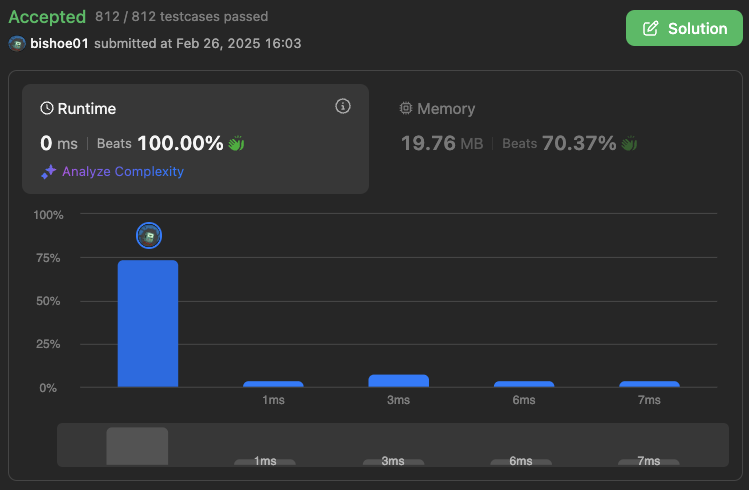This screenshot has width=749, height=490.
Task: Click Analyze Complexity link
Action: coord(123,171)
